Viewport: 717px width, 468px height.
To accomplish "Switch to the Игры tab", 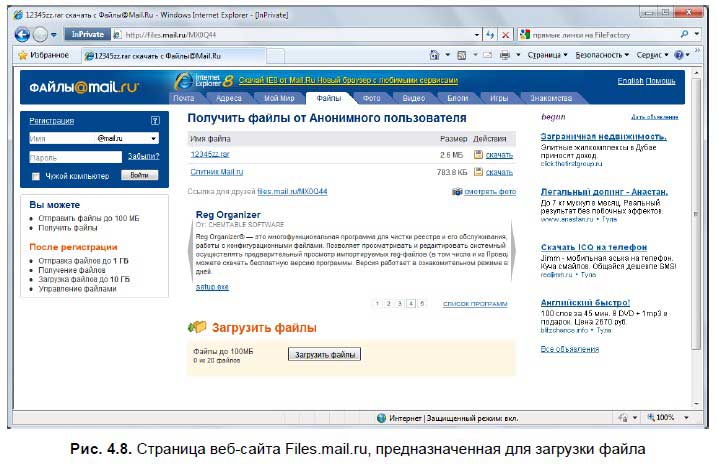I will pos(499,98).
